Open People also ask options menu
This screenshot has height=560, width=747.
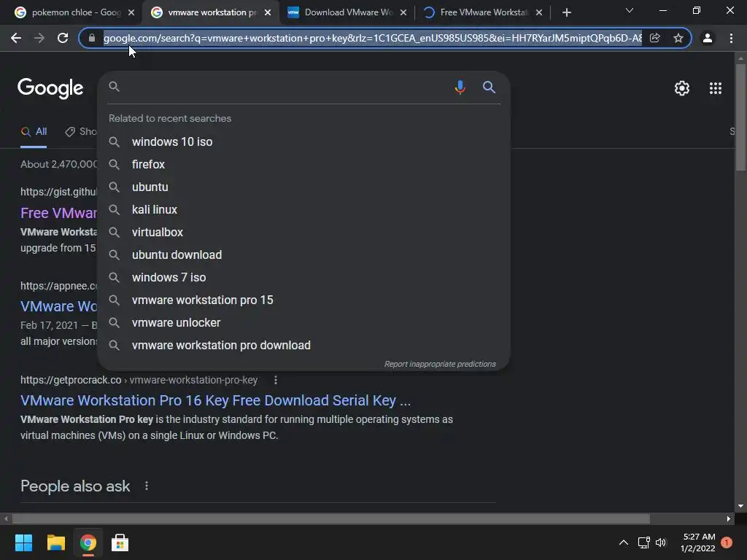pos(146,486)
